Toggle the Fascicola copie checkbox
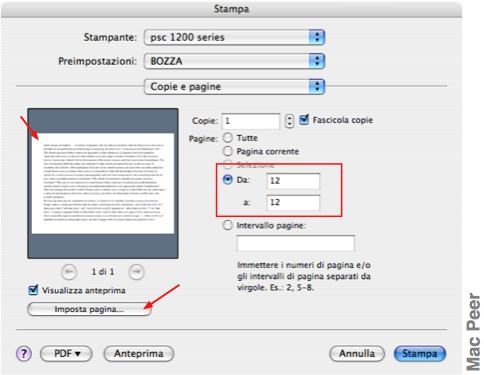This screenshot has height=375, width=484. pos(304,120)
